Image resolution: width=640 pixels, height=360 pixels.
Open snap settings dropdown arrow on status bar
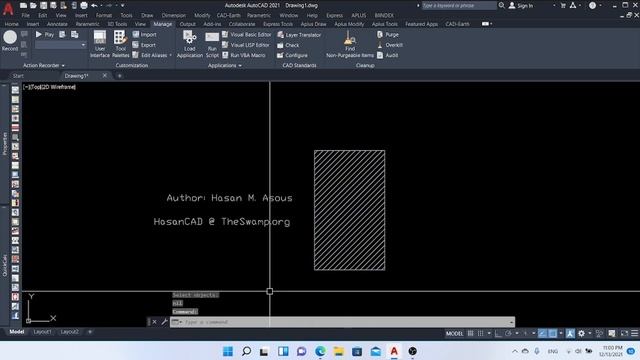(489, 333)
